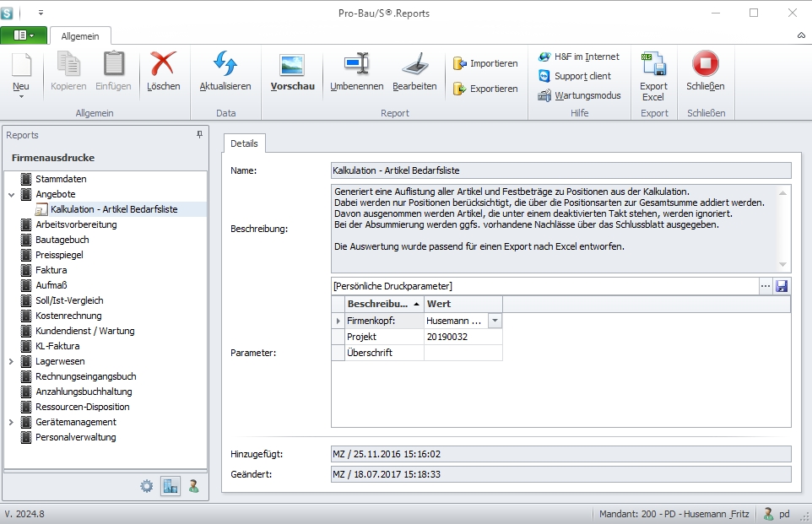The image size is (812, 524).
Task: Open the Details tab
Action: [x=245, y=143]
